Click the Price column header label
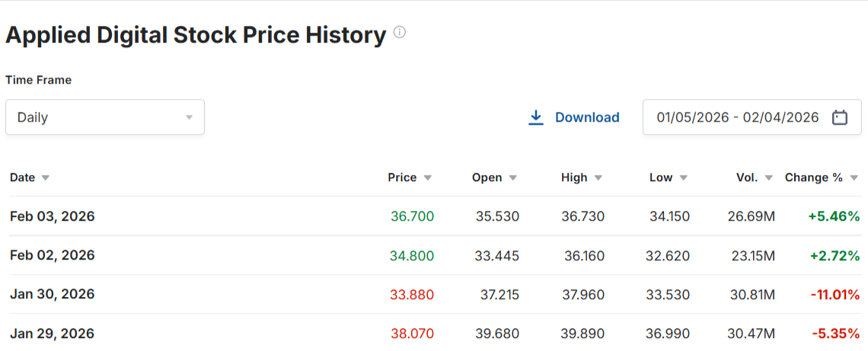 click(403, 177)
